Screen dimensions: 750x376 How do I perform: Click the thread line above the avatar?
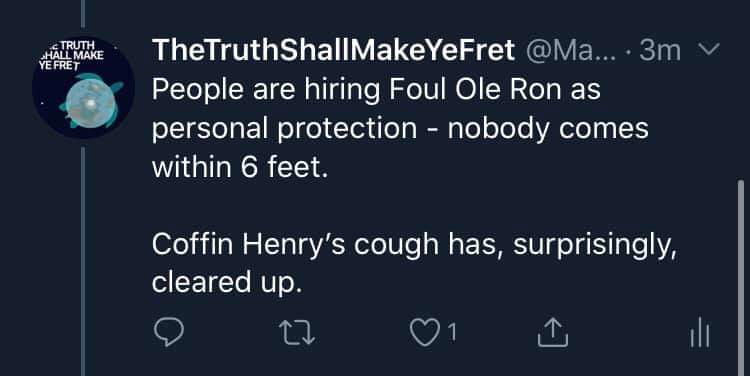coord(83,14)
